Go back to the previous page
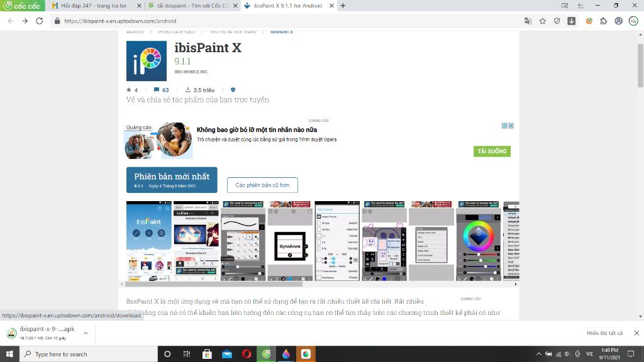The image size is (644, 362). click(11, 21)
